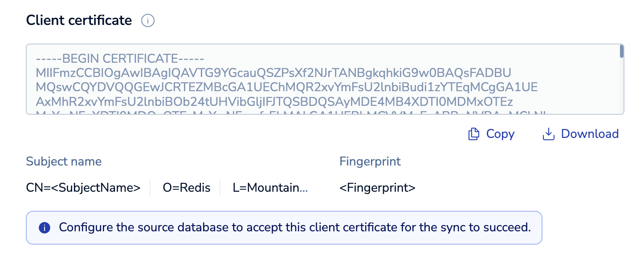Click the Fingerprint label

coord(370,161)
